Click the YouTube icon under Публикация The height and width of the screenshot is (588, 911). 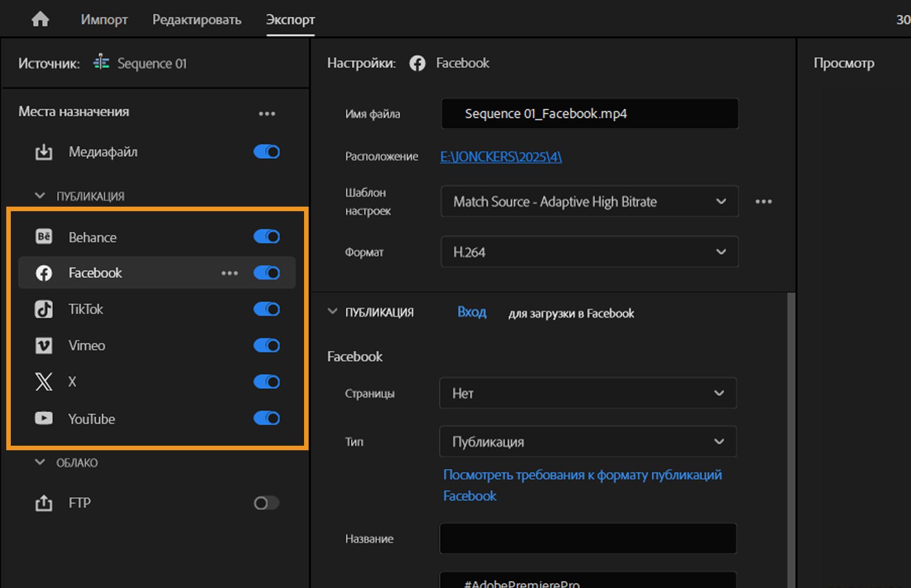[x=43, y=418]
